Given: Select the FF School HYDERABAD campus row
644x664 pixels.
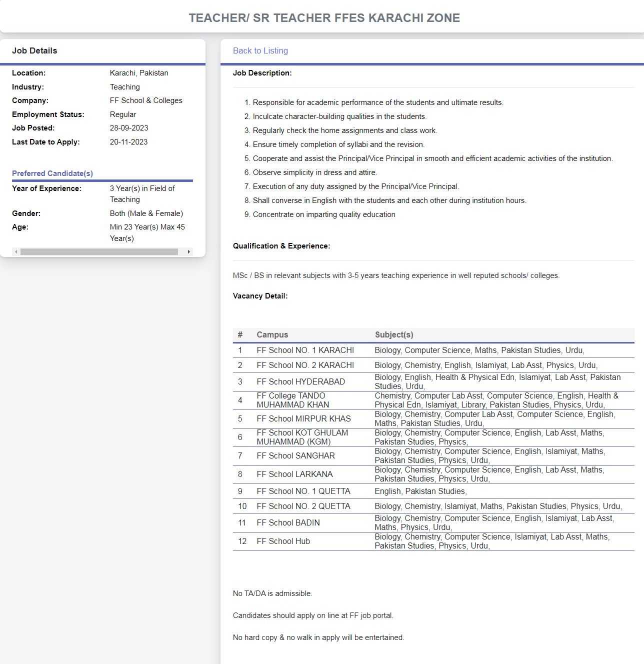Looking at the screenshot, I should click(x=300, y=382).
